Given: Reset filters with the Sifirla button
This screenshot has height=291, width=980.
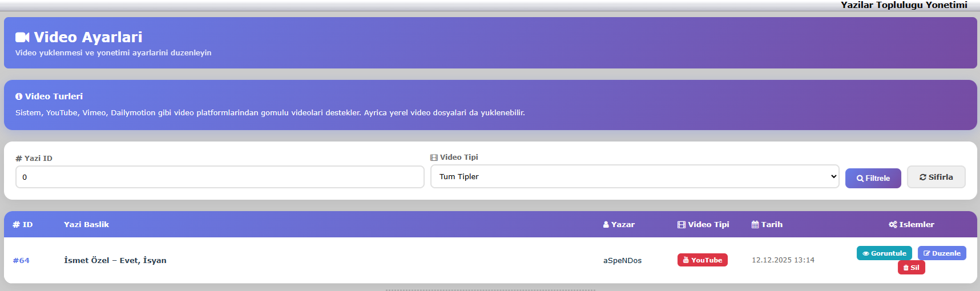Looking at the screenshot, I should (x=936, y=177).
